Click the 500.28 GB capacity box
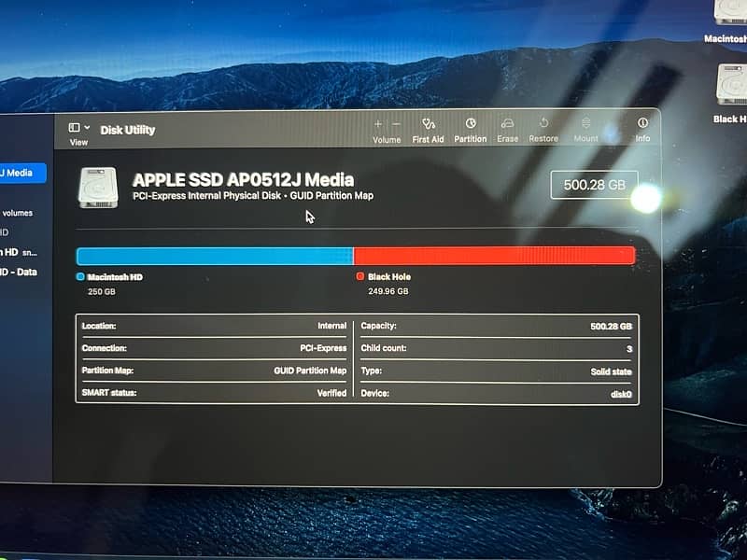747x560 pixels. [594, 185]
